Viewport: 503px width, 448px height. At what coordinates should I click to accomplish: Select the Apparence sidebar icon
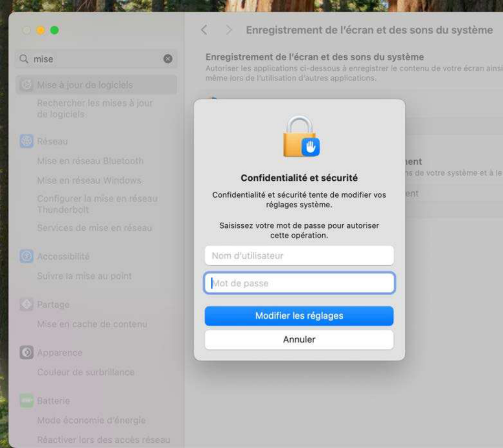pyautogui.click(x=26, y=353)
